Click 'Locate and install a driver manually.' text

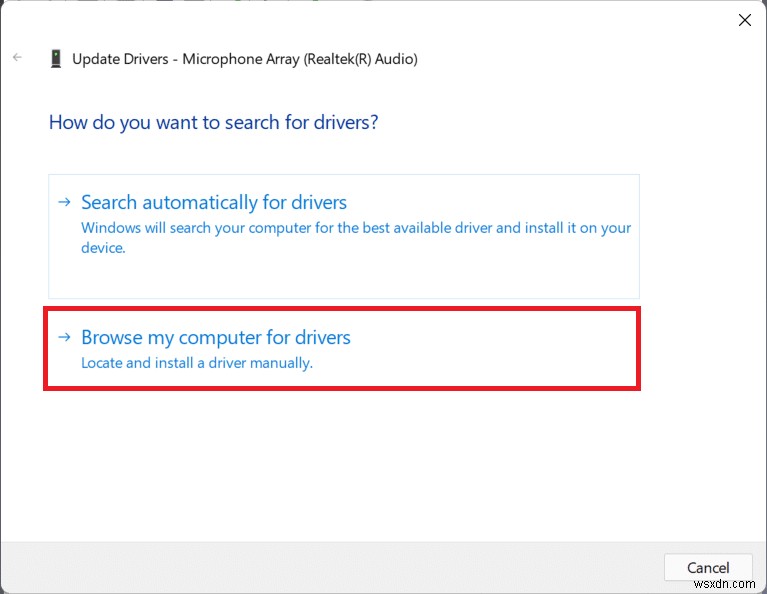[x=197, y=363]
